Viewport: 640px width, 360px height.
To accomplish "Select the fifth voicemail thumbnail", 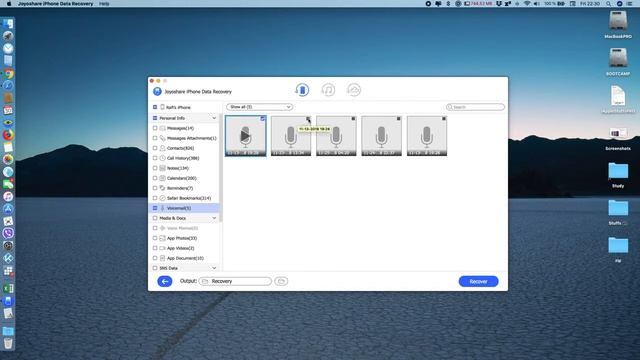I will pyautogui.click(x=427, y=136).
